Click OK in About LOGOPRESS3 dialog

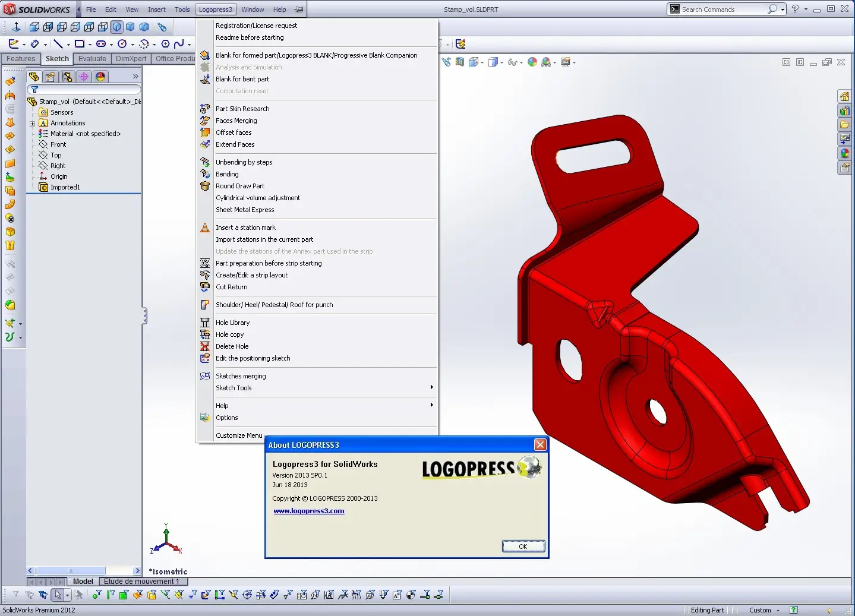523,546
